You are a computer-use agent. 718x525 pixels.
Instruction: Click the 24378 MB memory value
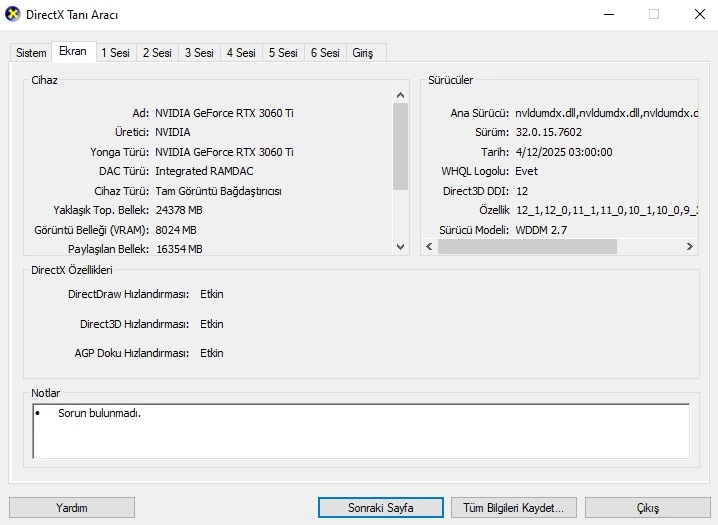pyautogui.click(x=179, y=210)
